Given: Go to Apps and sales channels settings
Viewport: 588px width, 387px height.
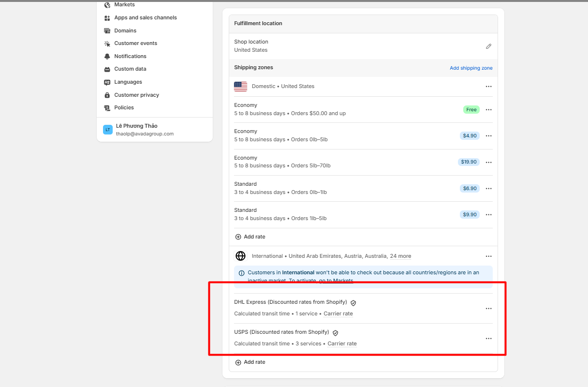Looking at the screenshot, I should (145, 18).
